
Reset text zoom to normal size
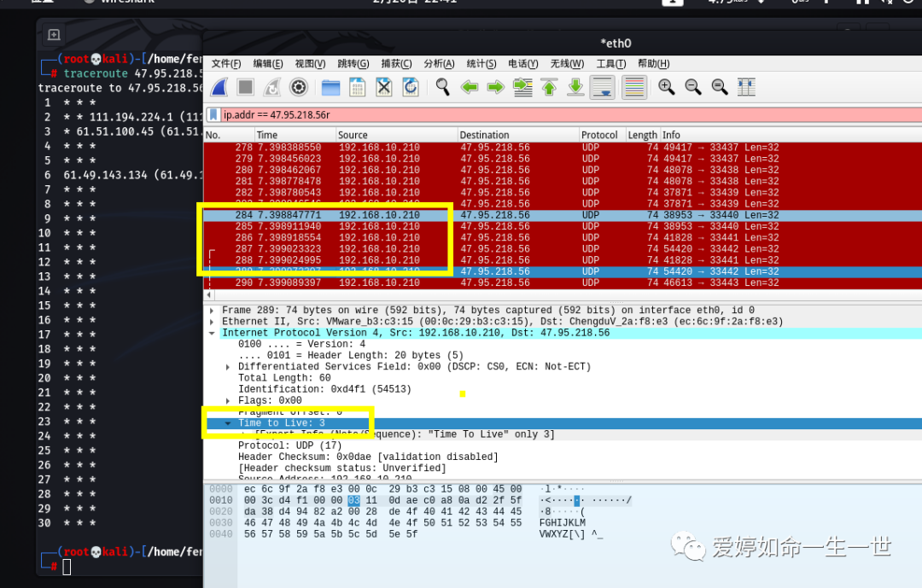pyautogui.click(x=720, y=88)
